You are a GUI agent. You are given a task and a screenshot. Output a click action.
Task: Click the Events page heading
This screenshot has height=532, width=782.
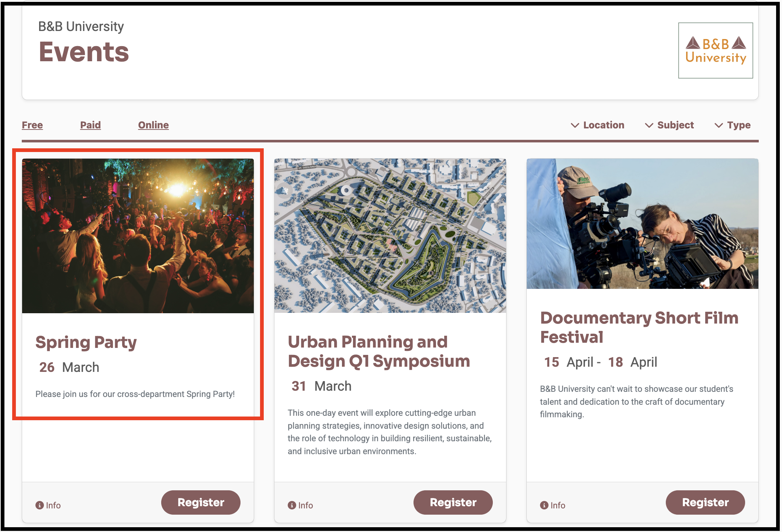pos(84,52)
